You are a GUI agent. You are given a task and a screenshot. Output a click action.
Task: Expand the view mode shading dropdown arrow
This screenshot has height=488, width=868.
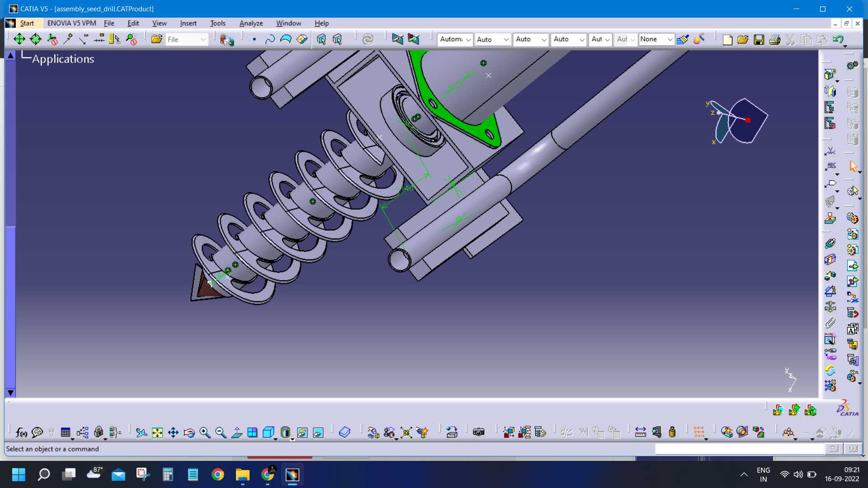pyautogui.click(x=292, y=439)
